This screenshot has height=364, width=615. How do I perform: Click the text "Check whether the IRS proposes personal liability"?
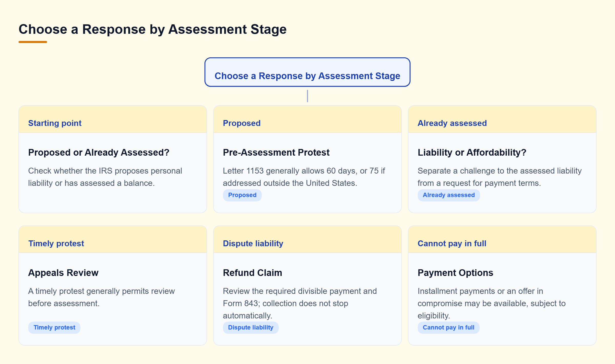[105, 177]
